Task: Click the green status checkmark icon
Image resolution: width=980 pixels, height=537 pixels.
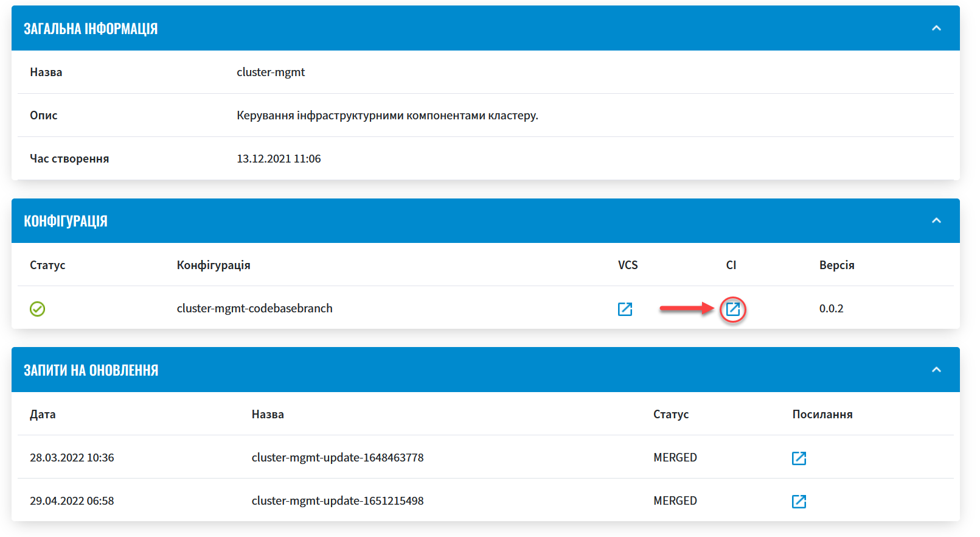Action: 38,309
